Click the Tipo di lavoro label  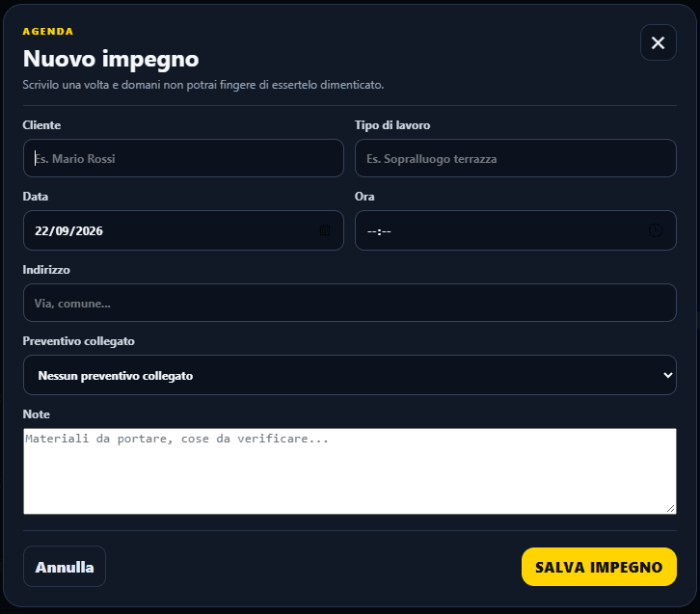pos(392,125)
